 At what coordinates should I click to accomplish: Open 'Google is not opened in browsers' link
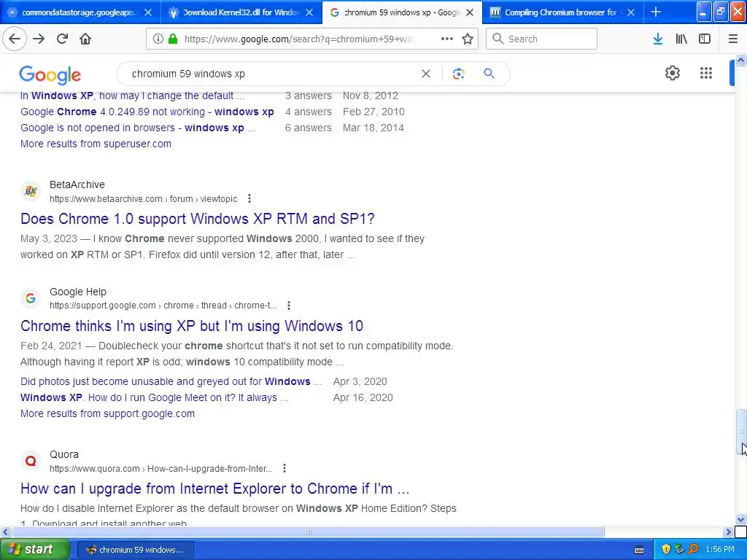pos(138,128)
